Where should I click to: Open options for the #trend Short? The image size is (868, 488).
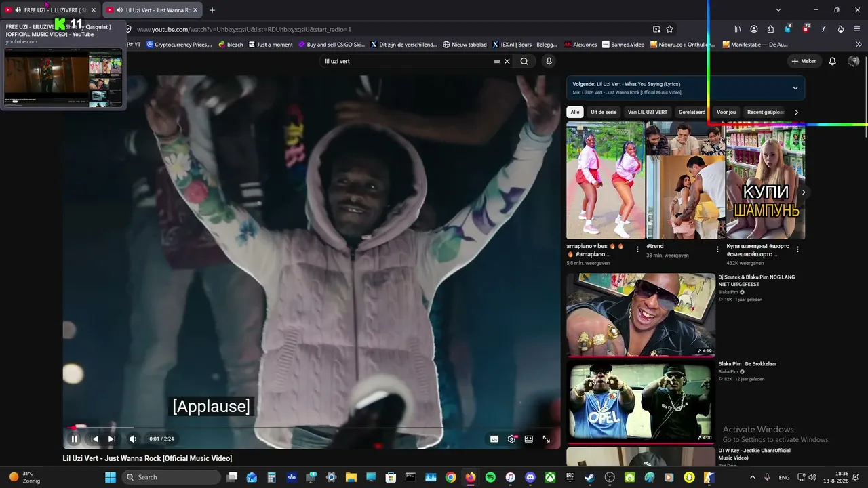(x=717, y=249)
